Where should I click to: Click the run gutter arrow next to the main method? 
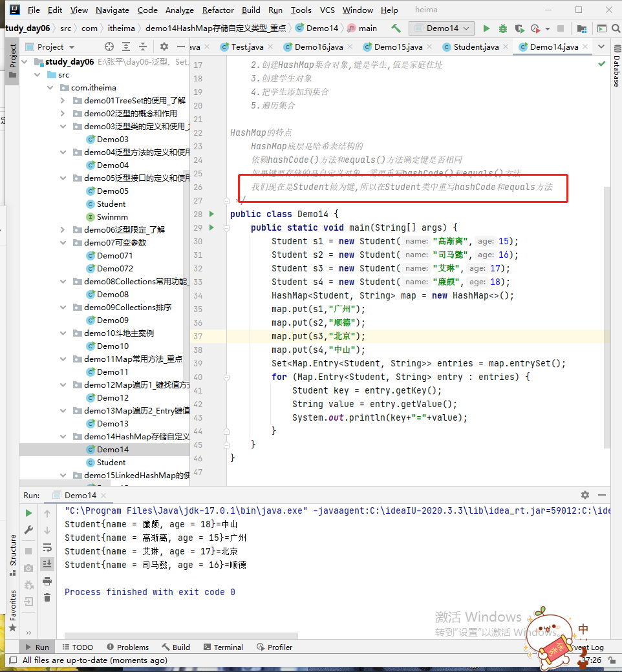pos(211,227)
